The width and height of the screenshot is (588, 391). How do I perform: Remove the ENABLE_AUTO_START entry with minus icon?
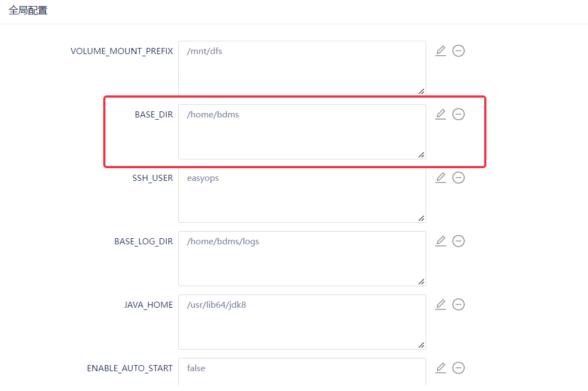(458, 368)
